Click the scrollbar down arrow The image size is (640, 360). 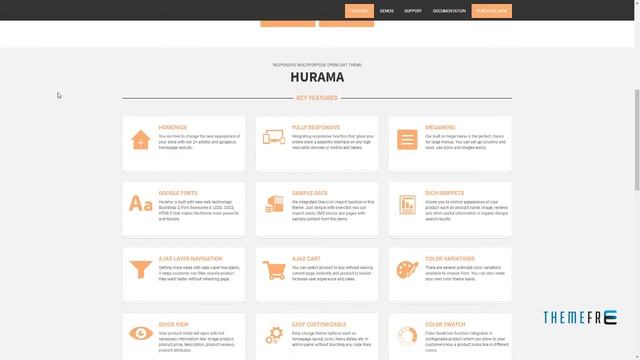637,357
